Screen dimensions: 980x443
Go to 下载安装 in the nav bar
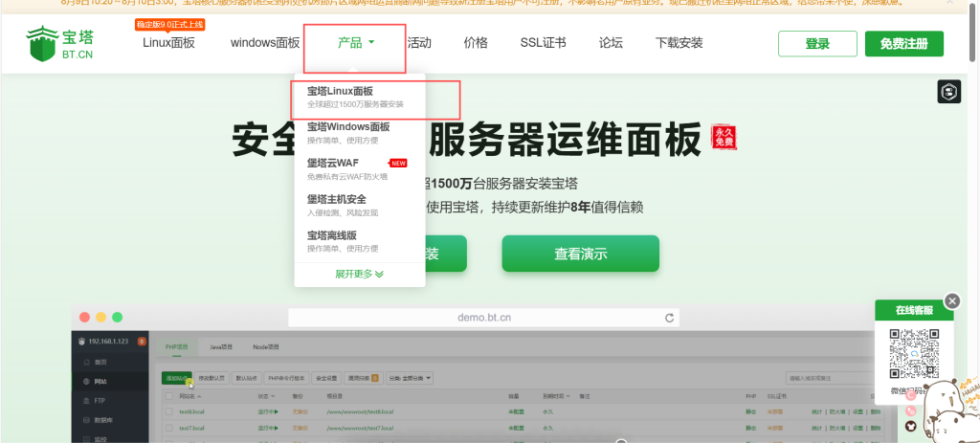tap(679, 43)
